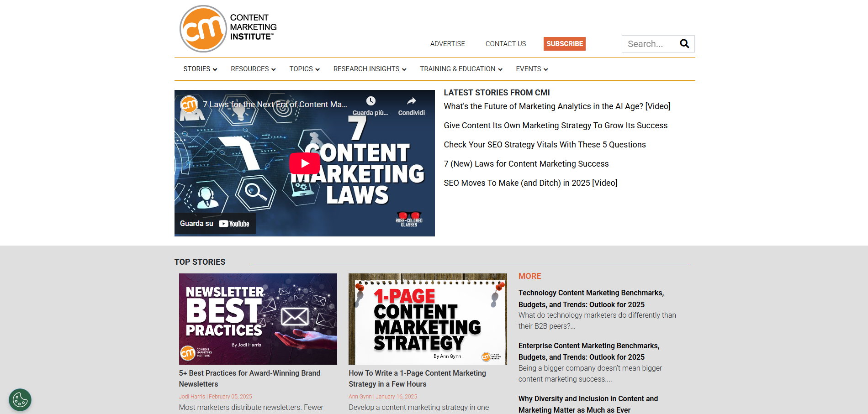
Task: Open Check Your SEO Strategy Vitals story
Action: click(x=545, y=145)
